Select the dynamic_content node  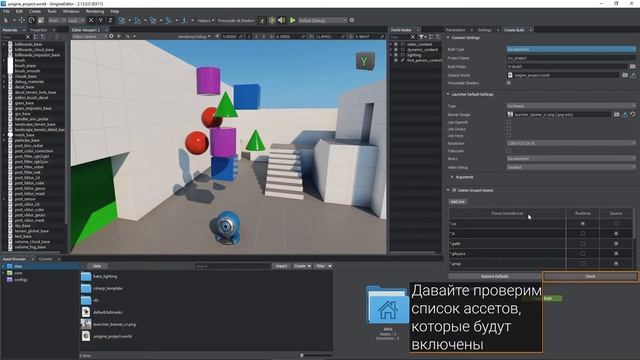422,49
